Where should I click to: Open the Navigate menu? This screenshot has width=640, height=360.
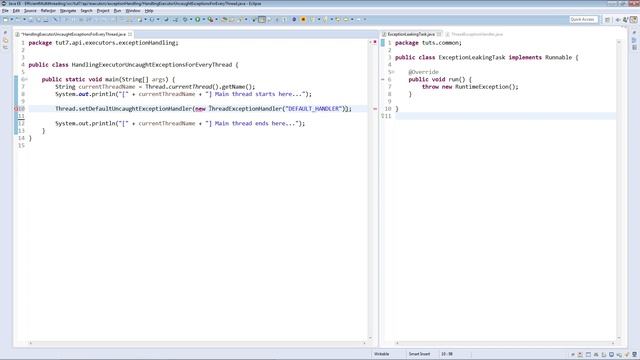pyautogui.click(x=68, y=11)
